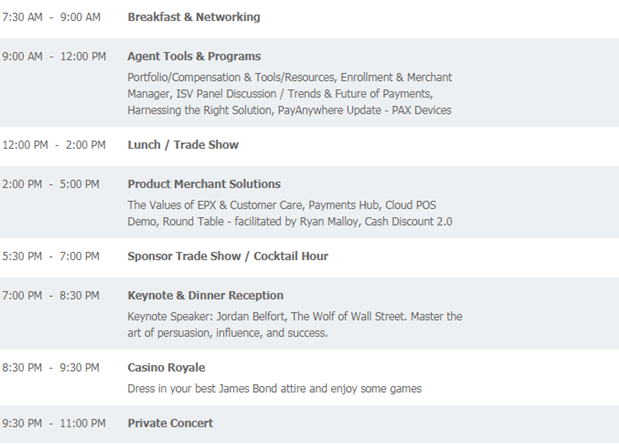The image size is (619, 444).
Task: Open Sponsor Trade Show / Cocktail Hour session
Action: click(x=228, y=256)
